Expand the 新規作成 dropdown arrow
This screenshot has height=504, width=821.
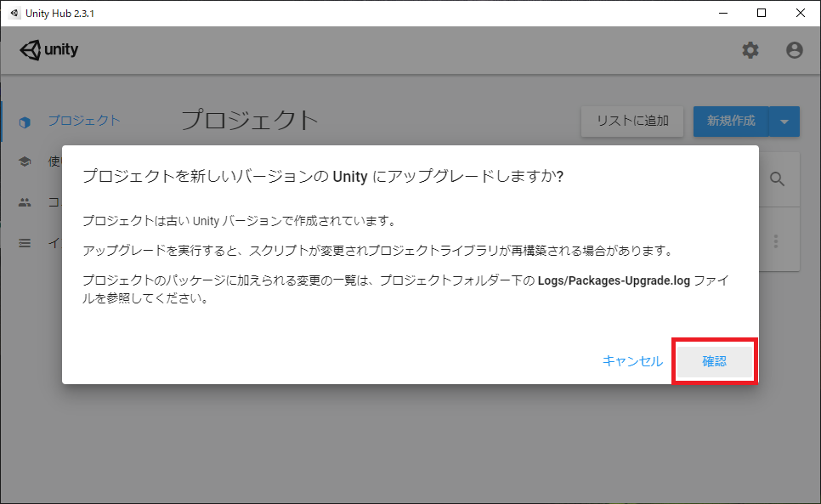784,122
